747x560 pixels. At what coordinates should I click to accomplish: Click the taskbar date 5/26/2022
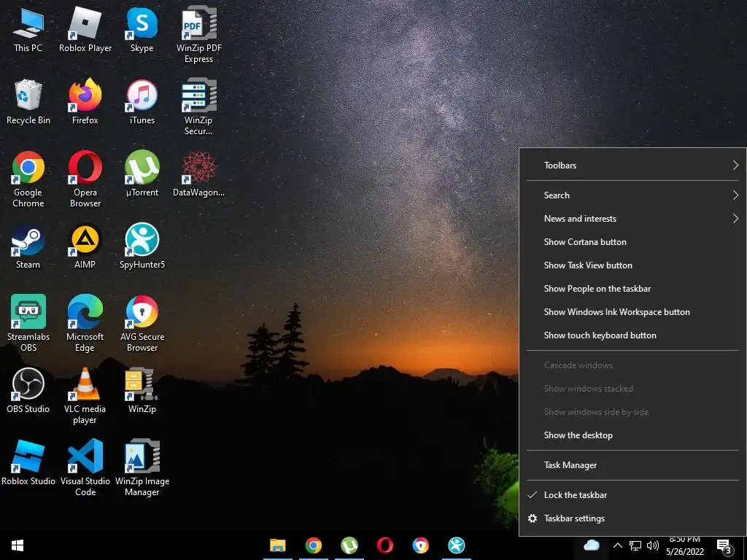coord(684,551)
